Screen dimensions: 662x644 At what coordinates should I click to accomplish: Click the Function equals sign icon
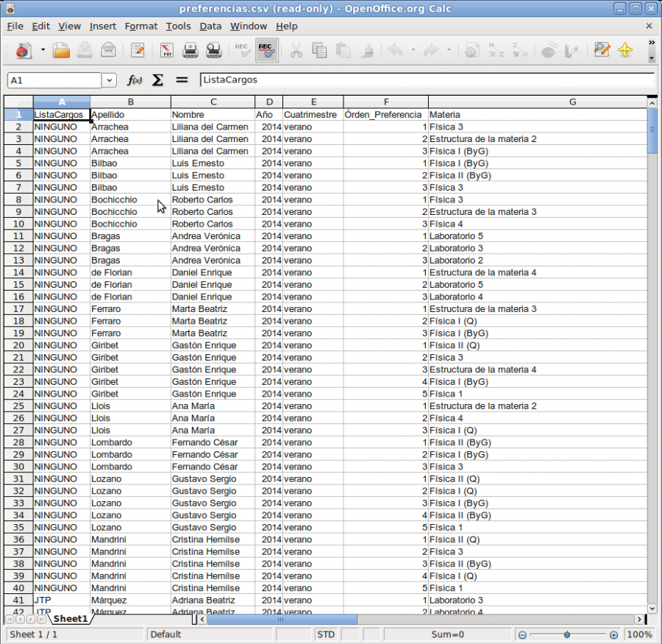tap(182, 80)
